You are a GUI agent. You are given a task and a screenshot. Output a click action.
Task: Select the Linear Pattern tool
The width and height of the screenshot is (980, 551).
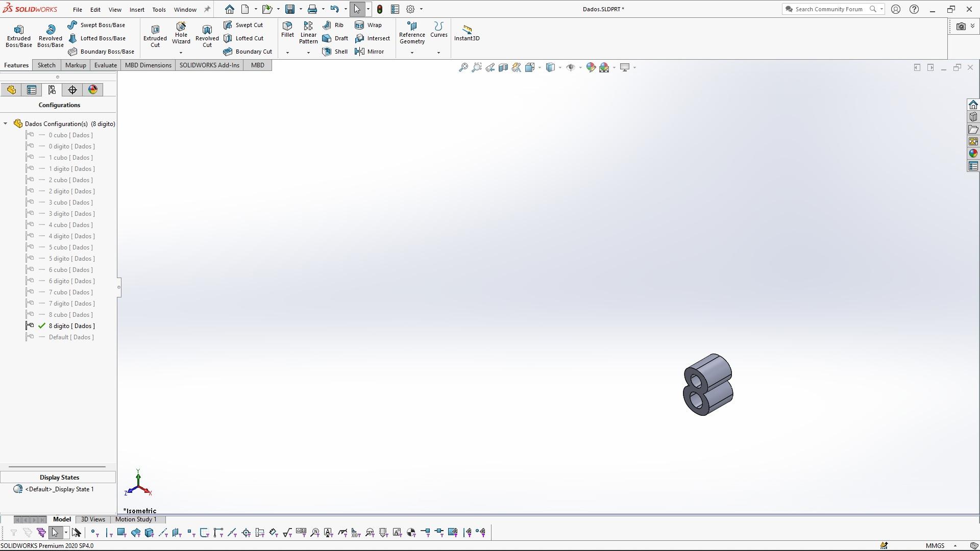[308, 33]
